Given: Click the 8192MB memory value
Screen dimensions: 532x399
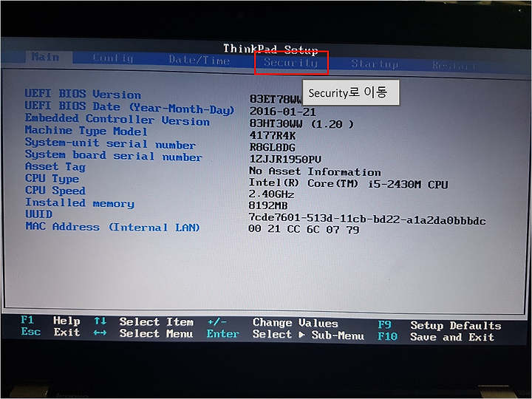Looking at the screenshot, I should (x=268, y=205).
